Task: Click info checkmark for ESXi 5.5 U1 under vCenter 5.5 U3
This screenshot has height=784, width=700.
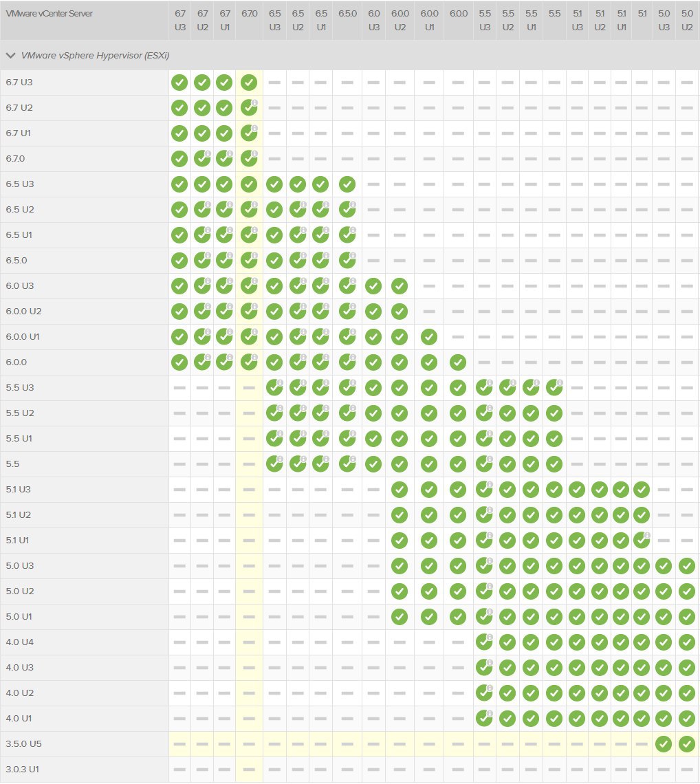Action: point(484,439)
